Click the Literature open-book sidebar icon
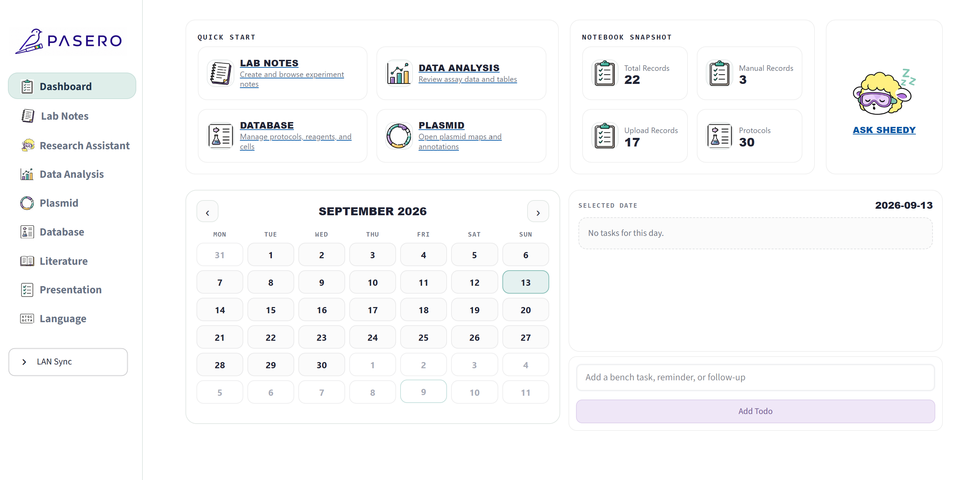The width and height of the screenshot is (980, 480). pyautogui.click(x=27, y=261)
